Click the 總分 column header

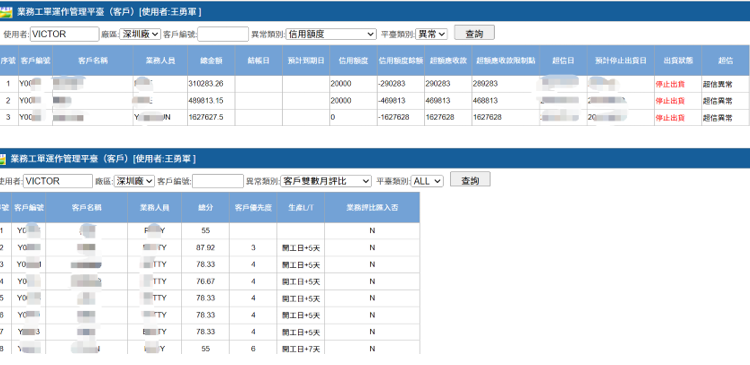205,208
